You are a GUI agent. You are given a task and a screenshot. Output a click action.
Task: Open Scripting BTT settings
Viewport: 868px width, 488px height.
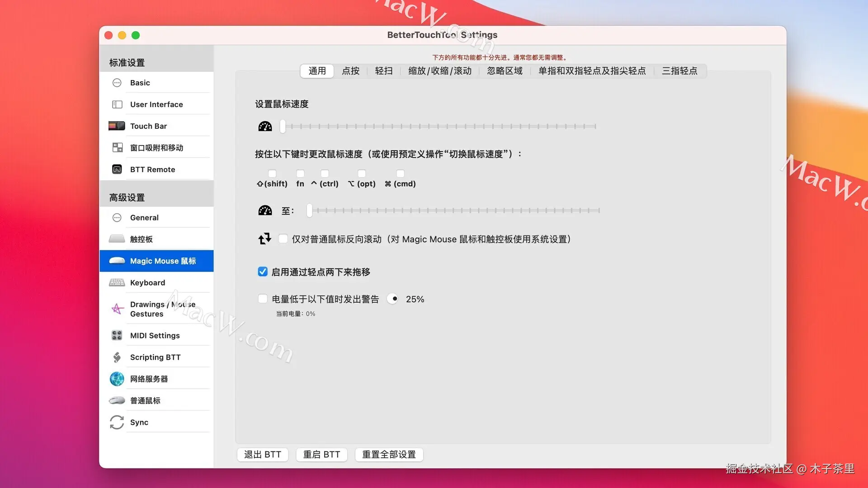tap(155, 357)
